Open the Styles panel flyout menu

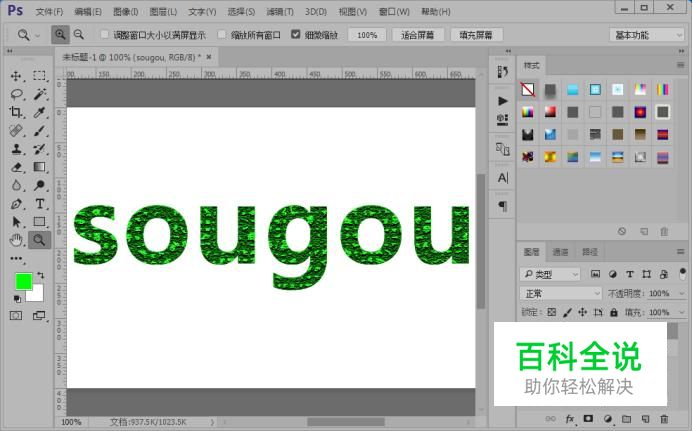[680, 65]
